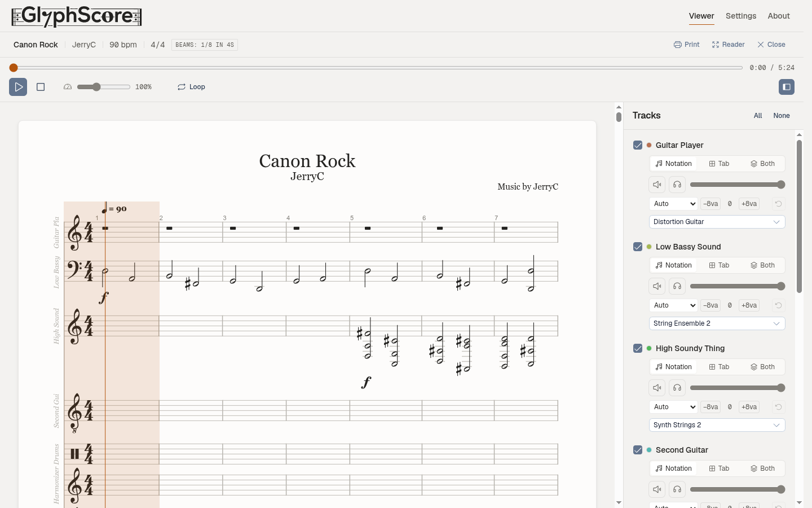Viewport: 812px width, 508px height.
Task: Select Notation view for Low Bassy Sound
Action: coord(674,265)
